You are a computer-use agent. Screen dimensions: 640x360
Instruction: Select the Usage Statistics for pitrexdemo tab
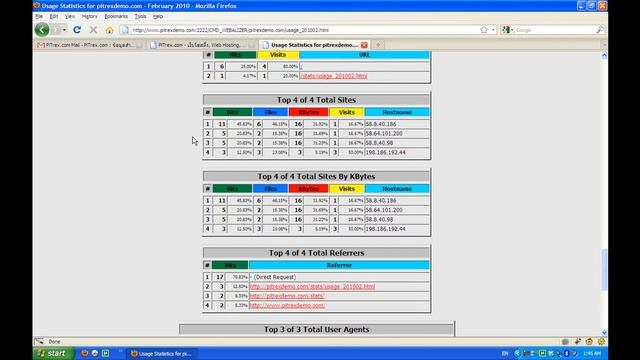pyautogui.click(x=315, y=45)
